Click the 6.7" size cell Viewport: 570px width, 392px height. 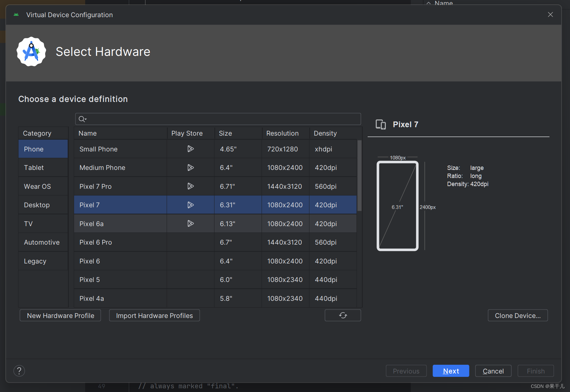click(x=238, y=242)
